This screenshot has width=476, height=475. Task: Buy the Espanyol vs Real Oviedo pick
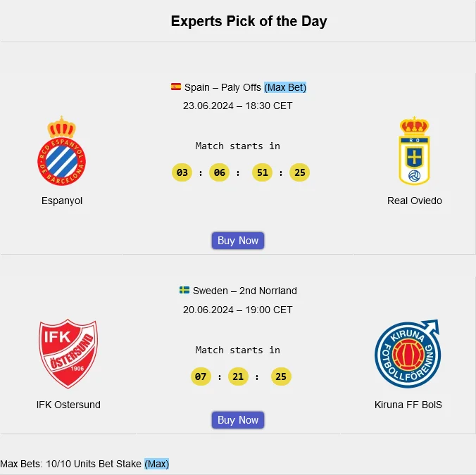(238, 241)
